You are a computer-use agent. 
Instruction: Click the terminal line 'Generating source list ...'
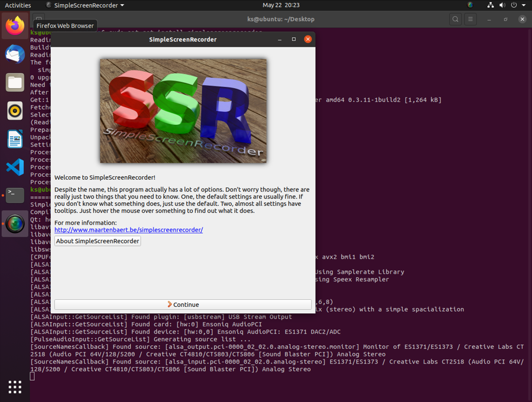[x=202, y=339]
